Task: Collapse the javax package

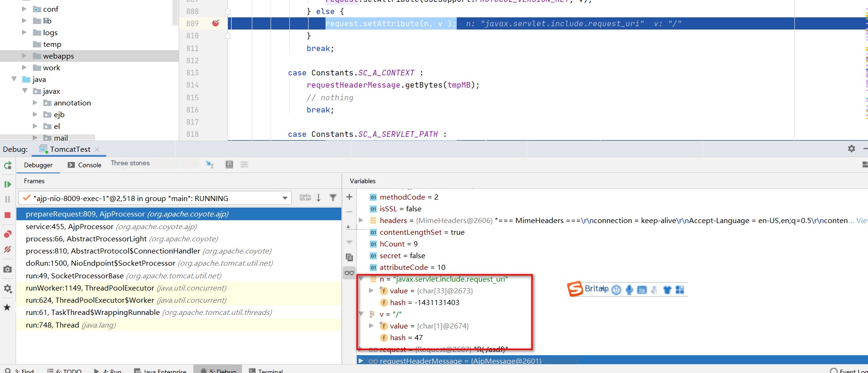Action: click(25, 90)
